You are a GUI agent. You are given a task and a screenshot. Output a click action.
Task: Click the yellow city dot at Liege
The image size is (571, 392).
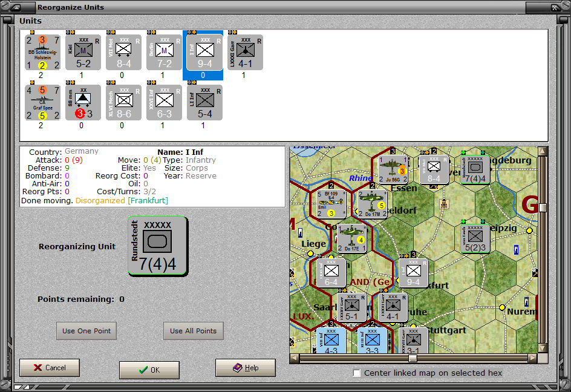point(310,253)
